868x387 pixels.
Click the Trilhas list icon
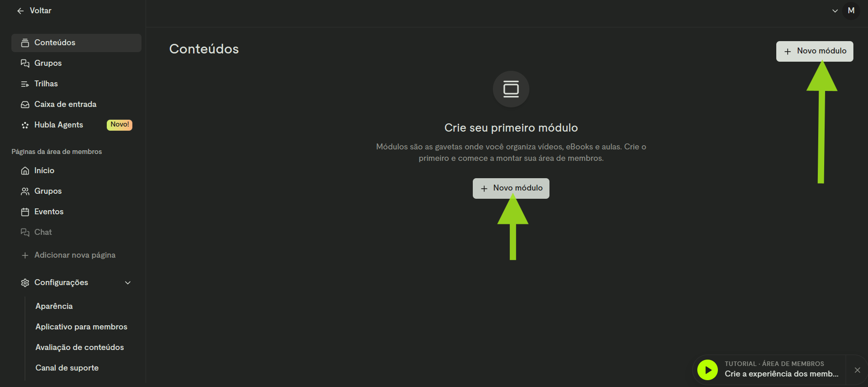(x=25, y=84)
